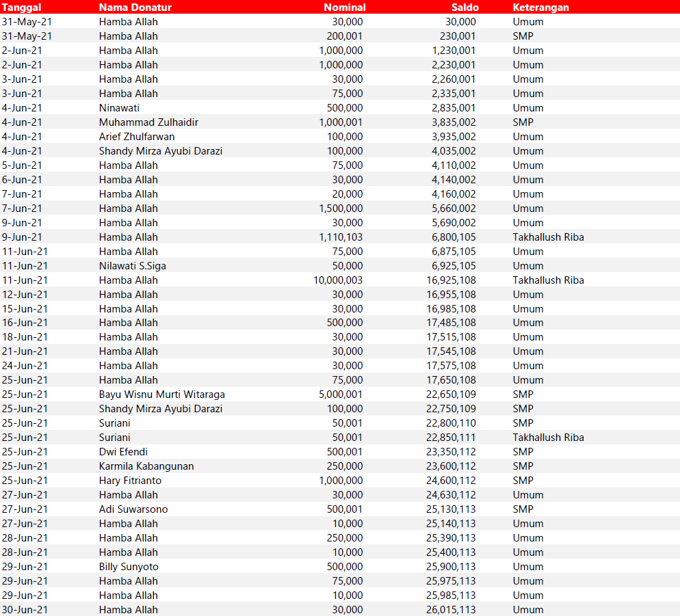Select the Saldo column header
Image resolution: width=680 pixels, height=616 pixels.
(x=465, y=7)
